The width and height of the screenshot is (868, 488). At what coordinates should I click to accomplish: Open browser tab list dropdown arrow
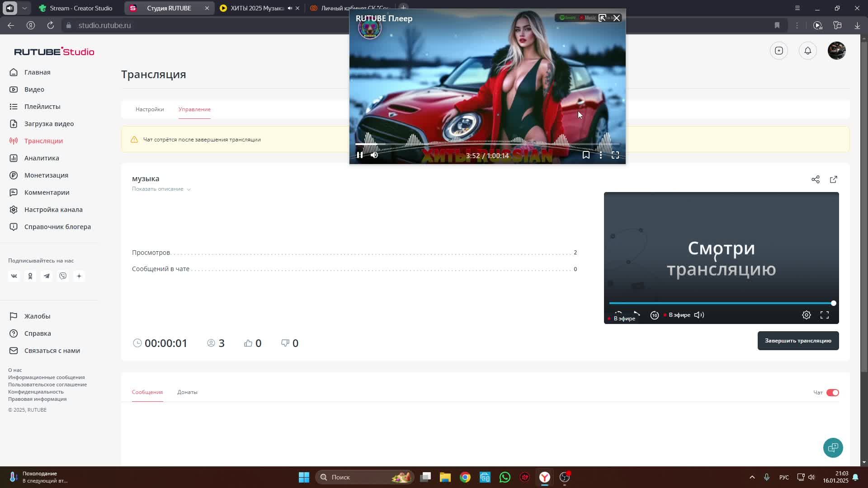[x=24, y=8]
